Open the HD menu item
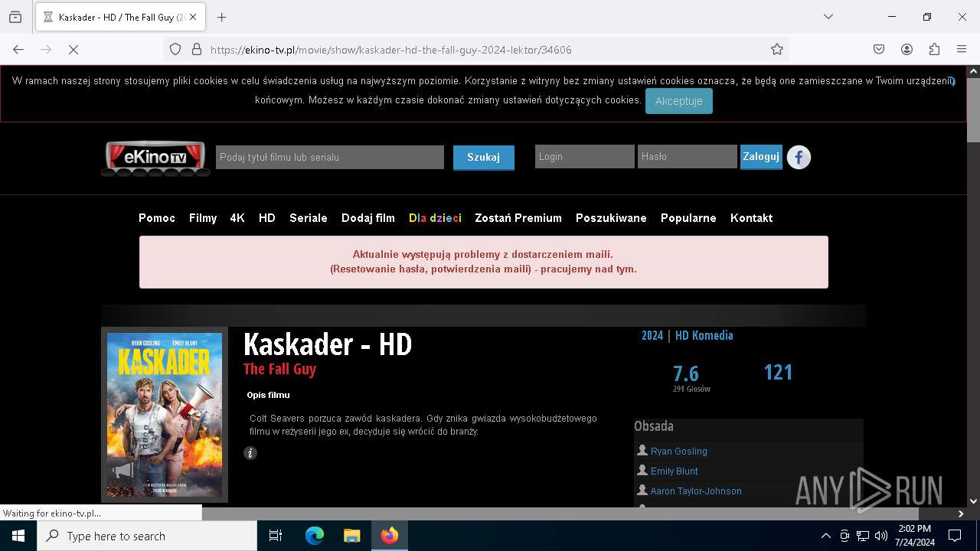 (x=266, y=218)
